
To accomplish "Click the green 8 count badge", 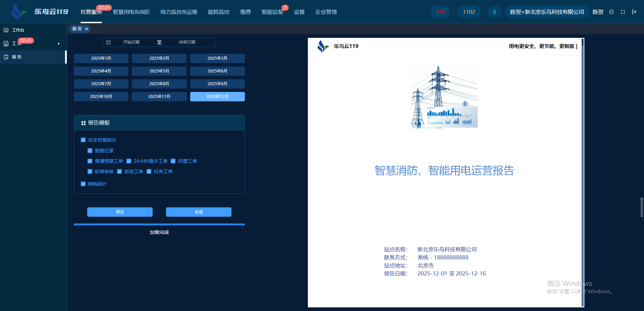I will coord(494,12).
